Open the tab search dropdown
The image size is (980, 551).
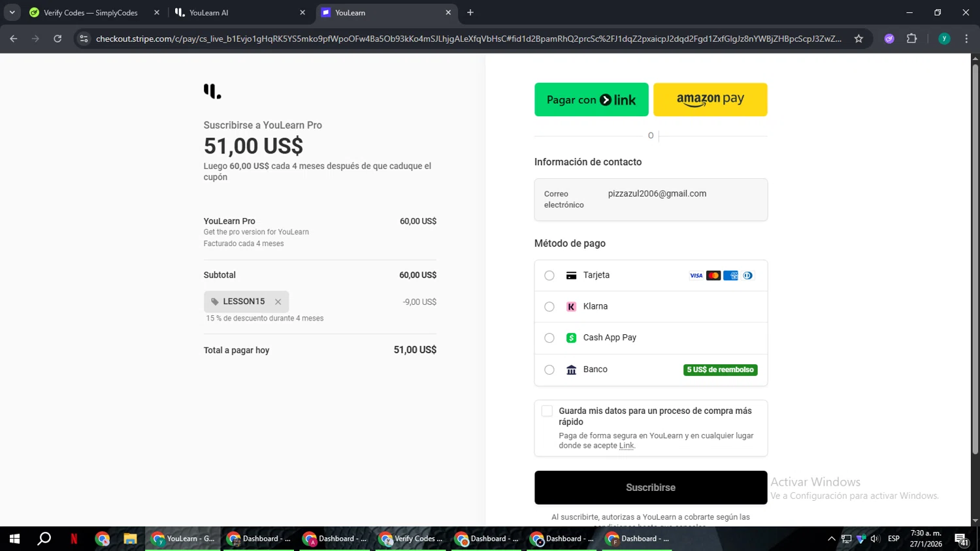click(12, 12)
